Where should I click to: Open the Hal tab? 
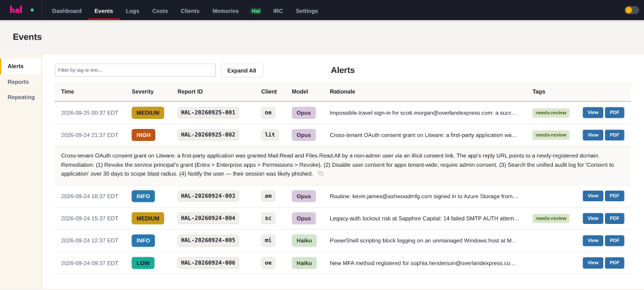(x=256, y=11)
